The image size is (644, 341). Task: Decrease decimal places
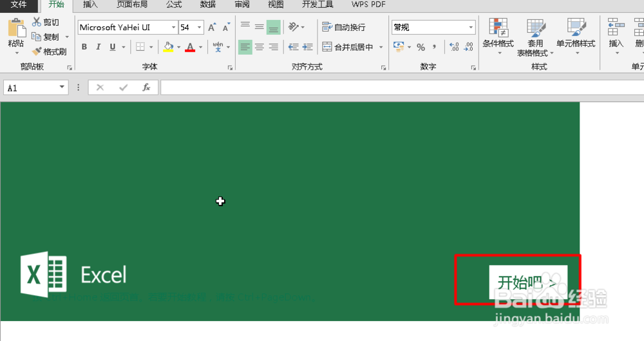click(x=468, y=47)
